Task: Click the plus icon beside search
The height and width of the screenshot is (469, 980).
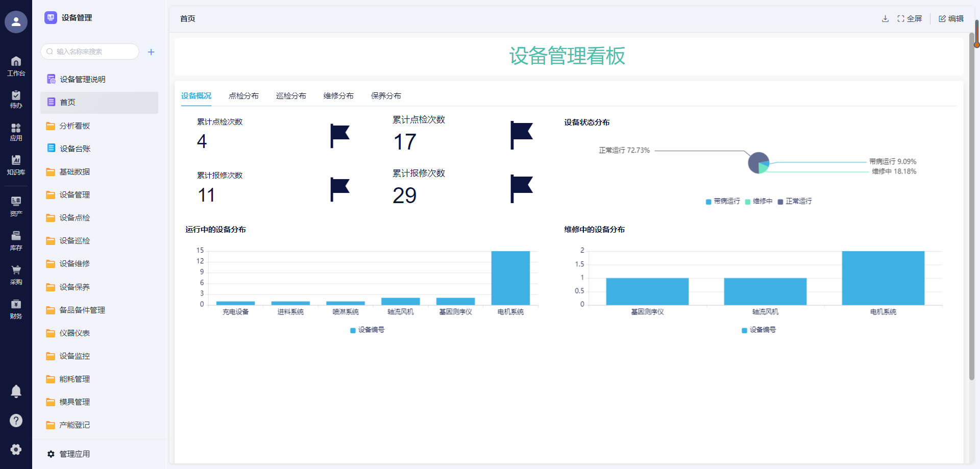Action: tap(151, 52)
